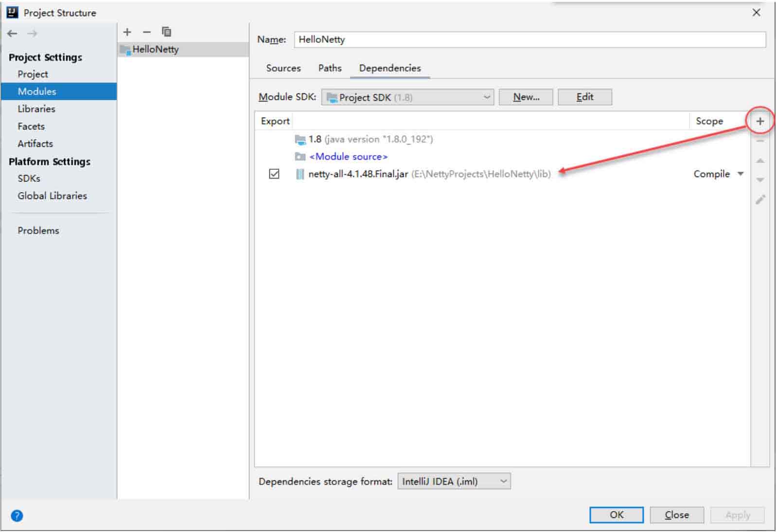Toggle export checkbox for netty-all jar
This screenshot has width=776, height=532.
click(274, 174)
